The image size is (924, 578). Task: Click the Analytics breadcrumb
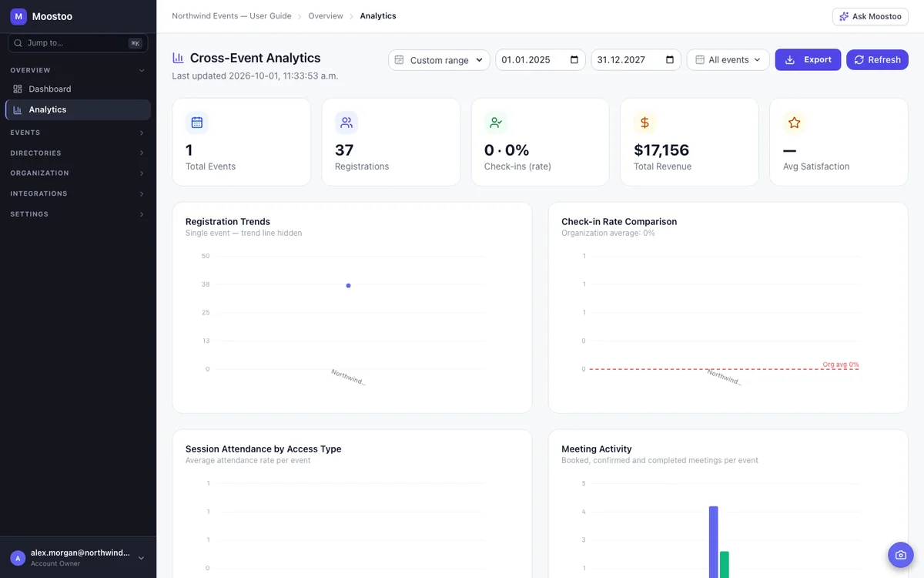(378, 16)
